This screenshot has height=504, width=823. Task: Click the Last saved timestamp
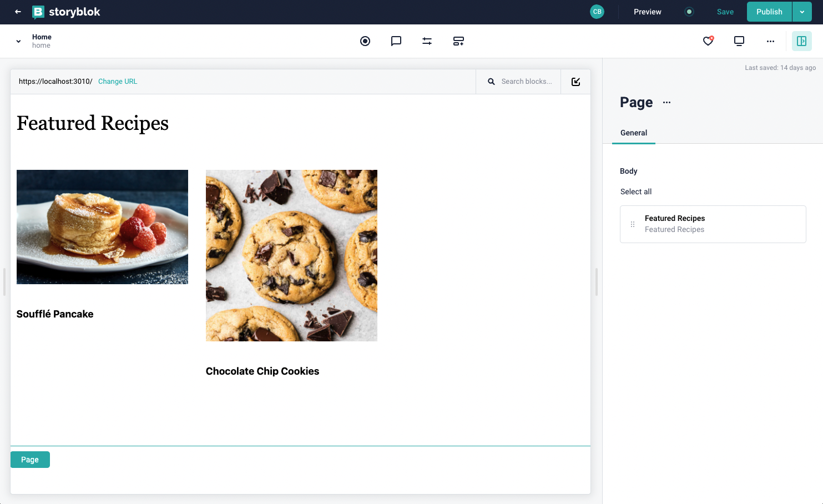click(x=780, y=68)
